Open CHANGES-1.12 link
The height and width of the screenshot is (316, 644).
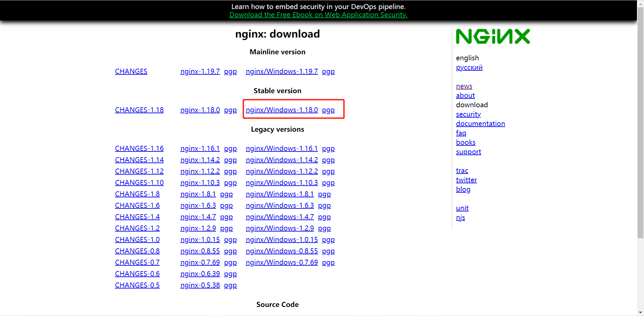[139, 171]
